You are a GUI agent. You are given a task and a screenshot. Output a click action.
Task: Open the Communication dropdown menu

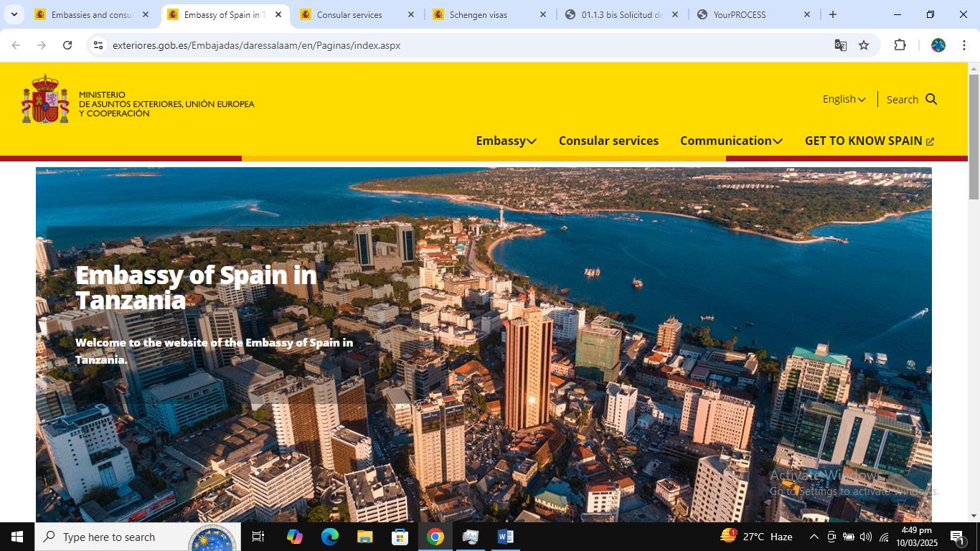click(731, 141)
